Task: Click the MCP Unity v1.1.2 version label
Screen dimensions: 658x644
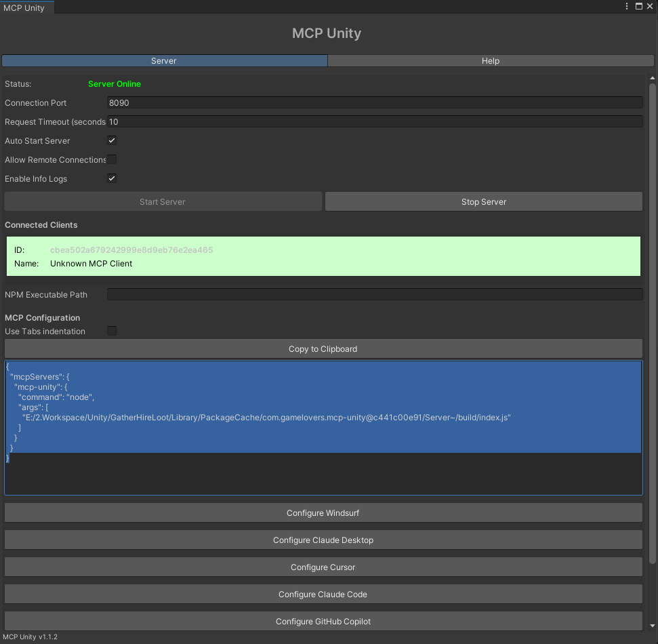Action: click(30, 637)
